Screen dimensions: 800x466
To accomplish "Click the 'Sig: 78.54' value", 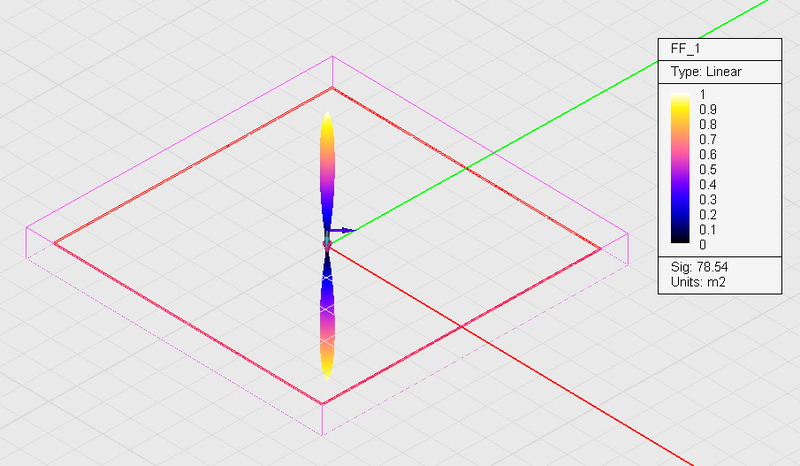I will click(699, 267).
